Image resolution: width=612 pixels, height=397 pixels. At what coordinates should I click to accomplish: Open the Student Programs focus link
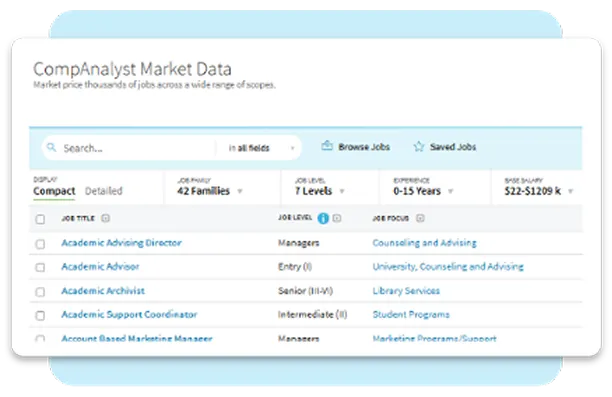pos(411,315)
